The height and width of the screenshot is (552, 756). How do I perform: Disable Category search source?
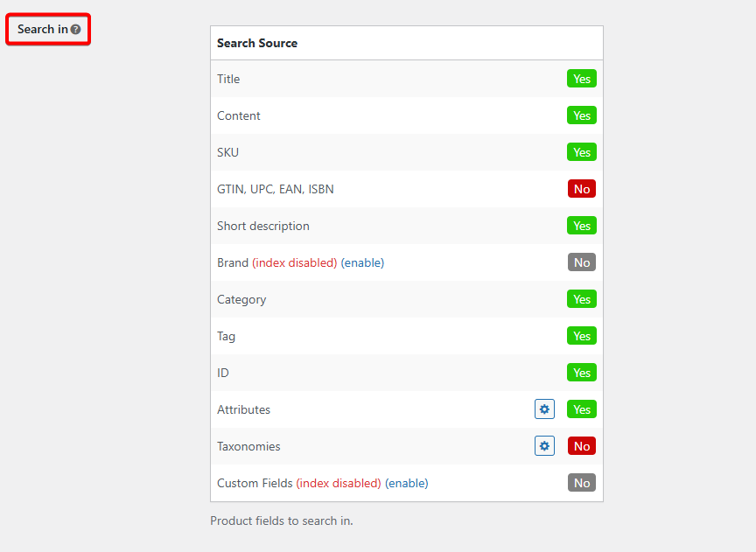[581, 299]
